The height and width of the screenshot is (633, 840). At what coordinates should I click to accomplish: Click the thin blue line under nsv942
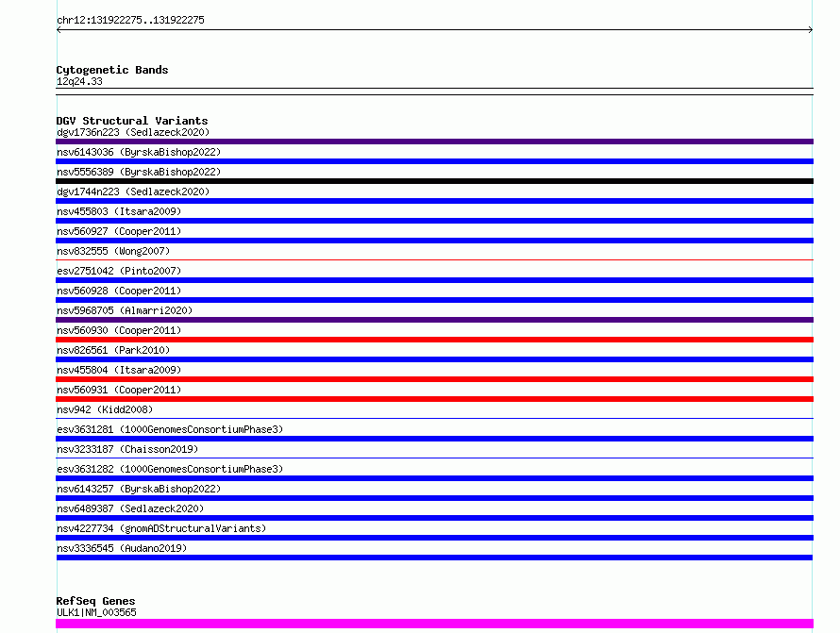[x=434, y=418]
